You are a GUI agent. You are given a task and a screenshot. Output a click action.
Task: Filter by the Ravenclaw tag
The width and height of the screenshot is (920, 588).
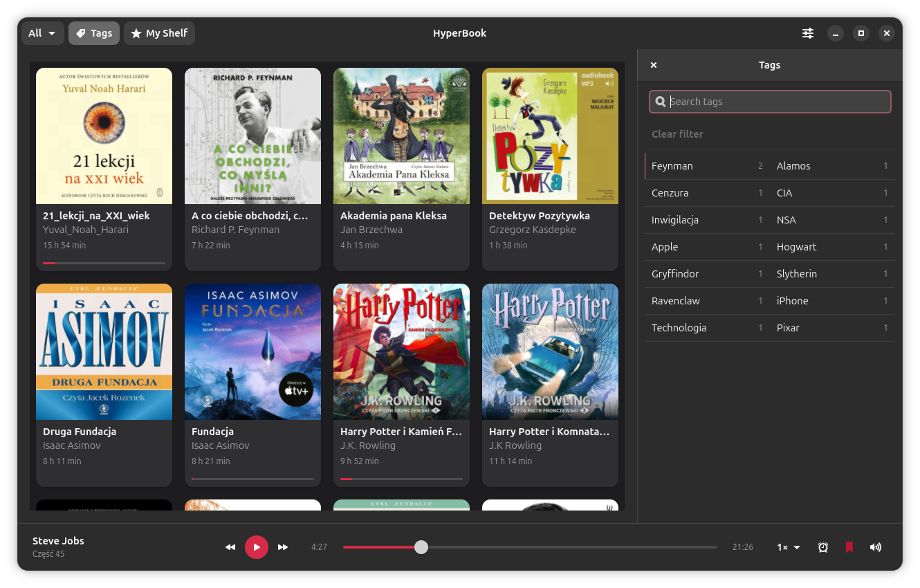tap(707, 301)
